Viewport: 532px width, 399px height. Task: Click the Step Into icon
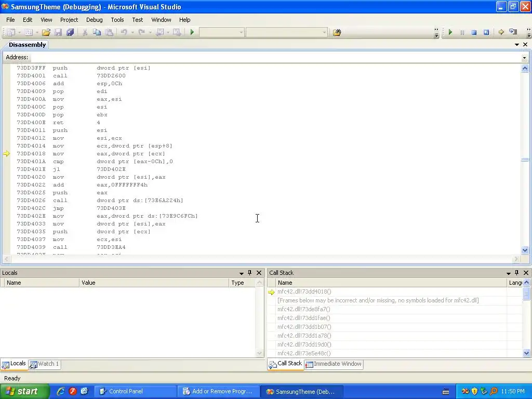point(513,32)
